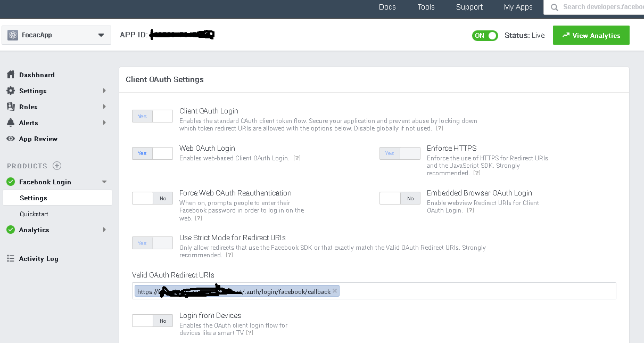Open the FocacApp app selector dropdown
This screenshot has width=644, height=343.
[x=56, y=35]
